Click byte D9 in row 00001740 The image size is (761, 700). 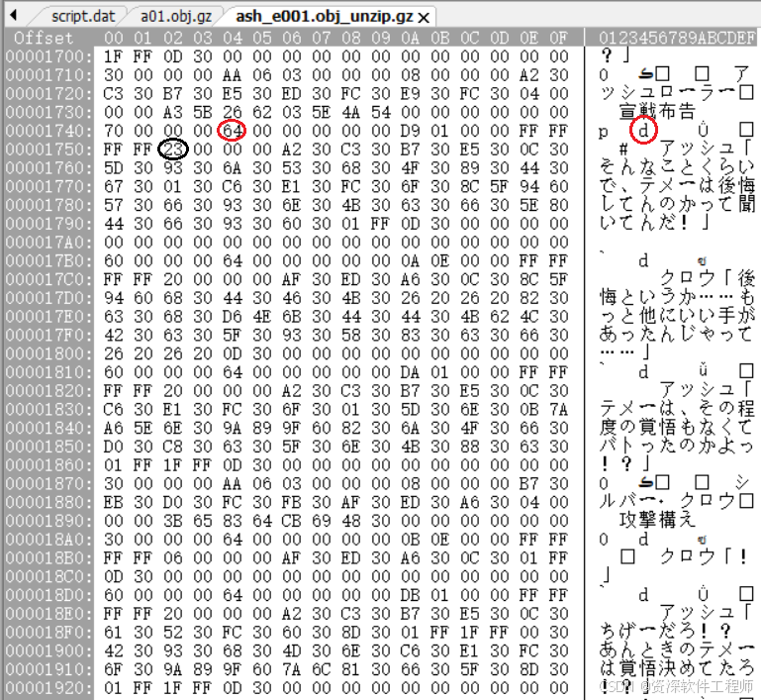[410, 131]
